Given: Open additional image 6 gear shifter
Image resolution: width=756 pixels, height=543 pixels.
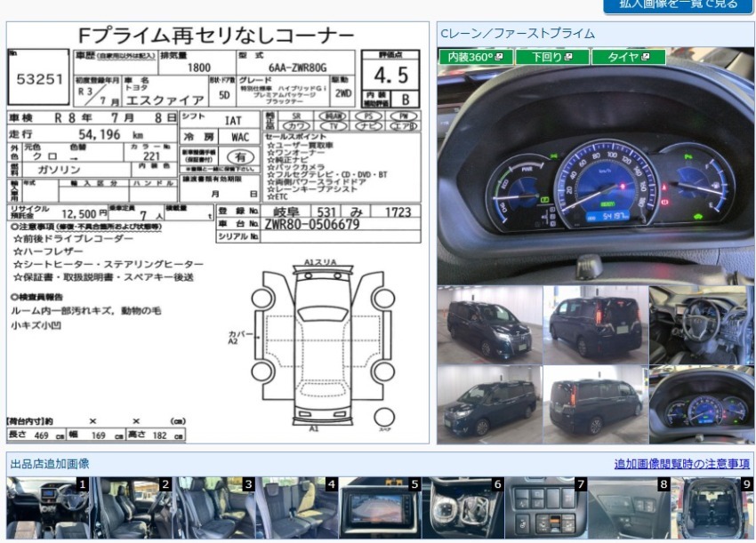Looking at the screenshot, I should click(463, 507).
